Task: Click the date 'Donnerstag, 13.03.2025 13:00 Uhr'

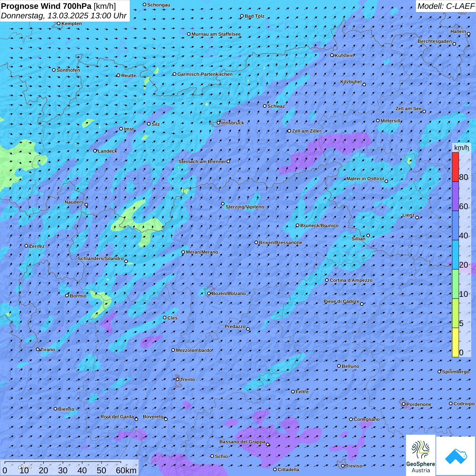Action: tap(64, 16)
